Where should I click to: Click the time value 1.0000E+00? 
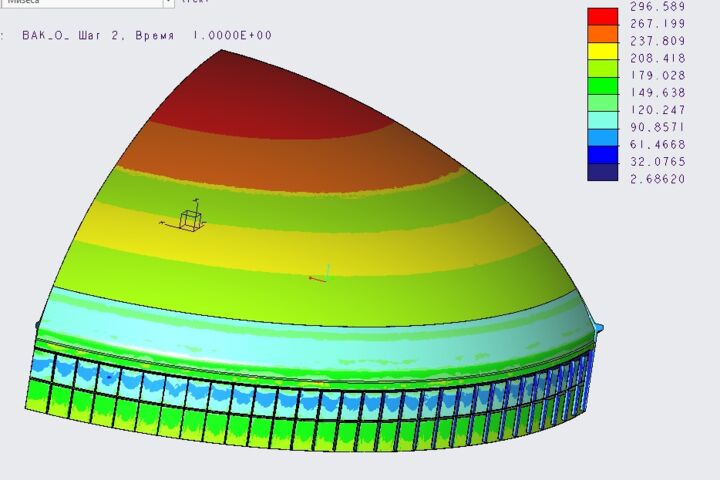coord(232,35)
